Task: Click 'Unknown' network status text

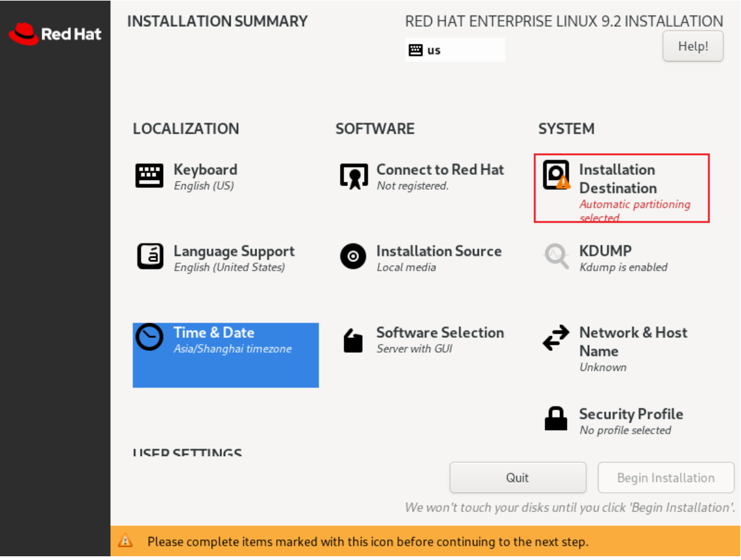Action: click(603, 367)
